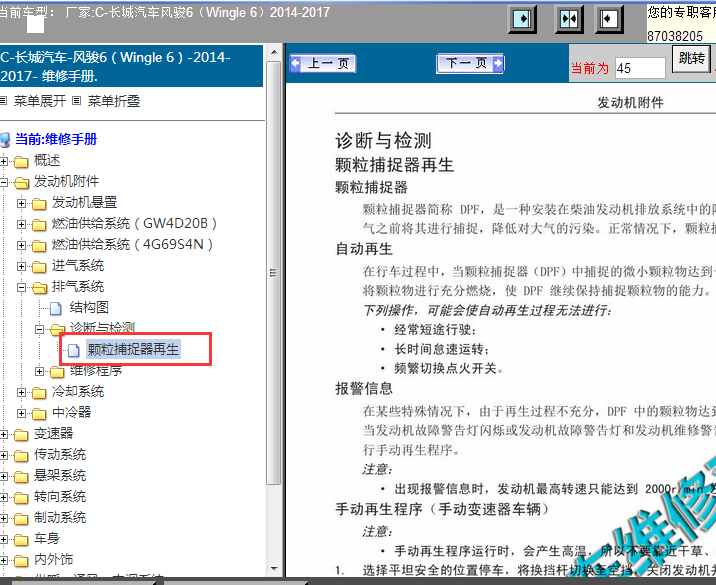
Task: Select the 概述 folder icon
Action: point(21,162)
